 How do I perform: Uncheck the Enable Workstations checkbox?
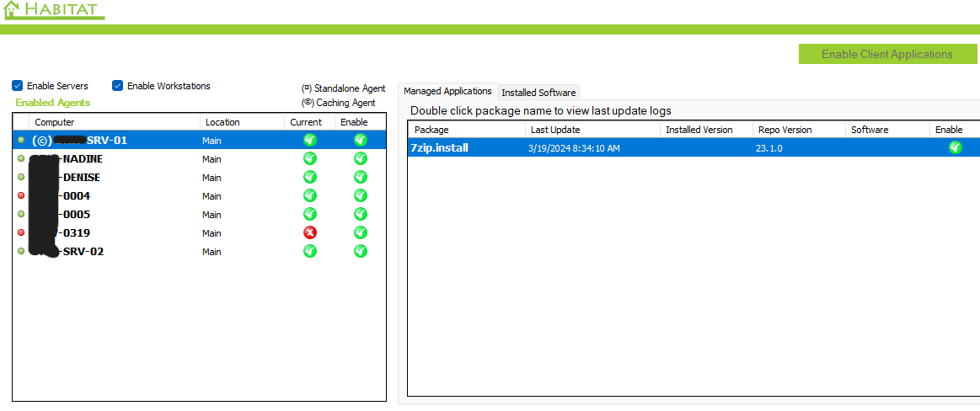[118, 86]
